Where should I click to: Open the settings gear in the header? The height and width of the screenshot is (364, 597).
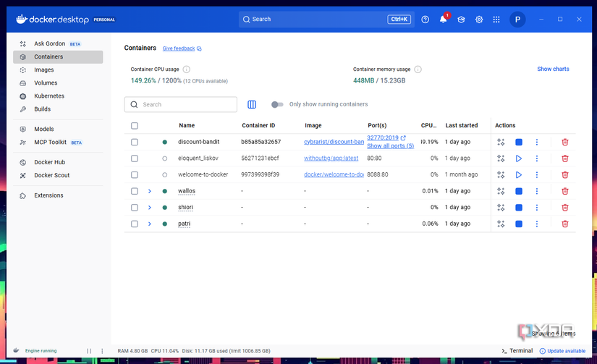pos(479,20)
